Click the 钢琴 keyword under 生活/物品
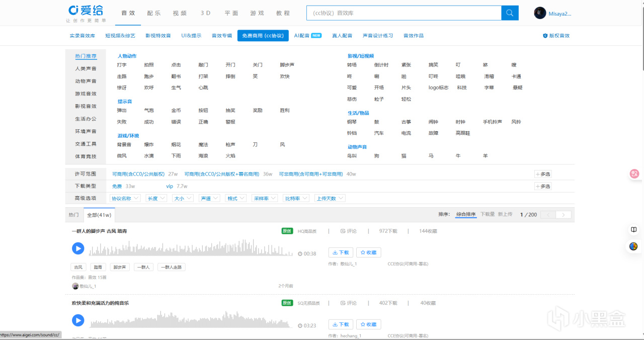This screenshot has width=644, height=340. coord(352,122)
